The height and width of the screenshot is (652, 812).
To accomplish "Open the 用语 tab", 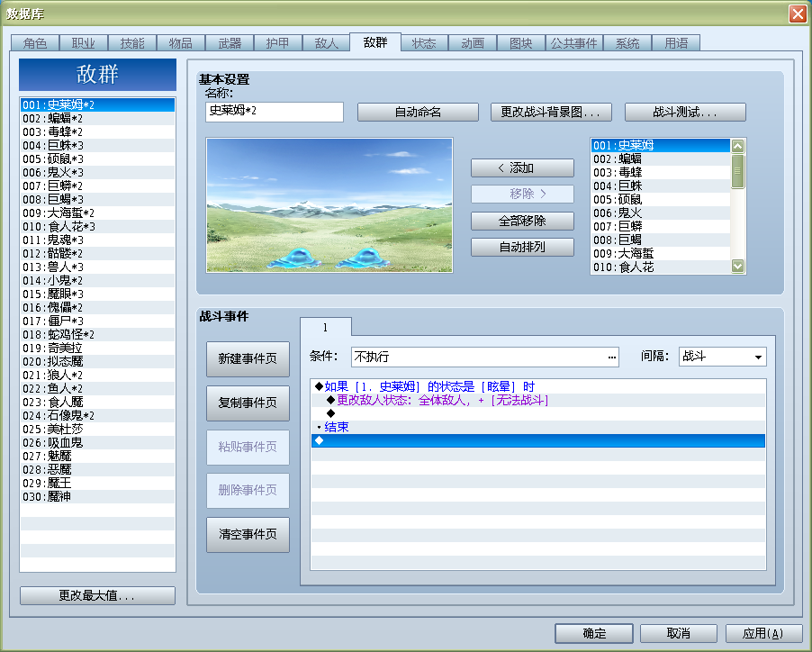I will click(676, 43).
